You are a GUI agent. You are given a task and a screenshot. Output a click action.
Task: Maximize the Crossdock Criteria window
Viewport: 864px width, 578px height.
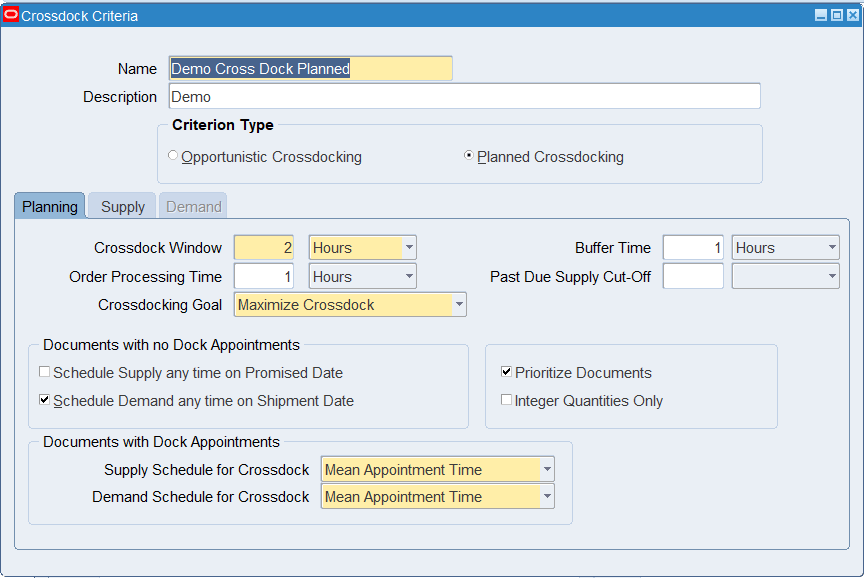pos(836,16)
